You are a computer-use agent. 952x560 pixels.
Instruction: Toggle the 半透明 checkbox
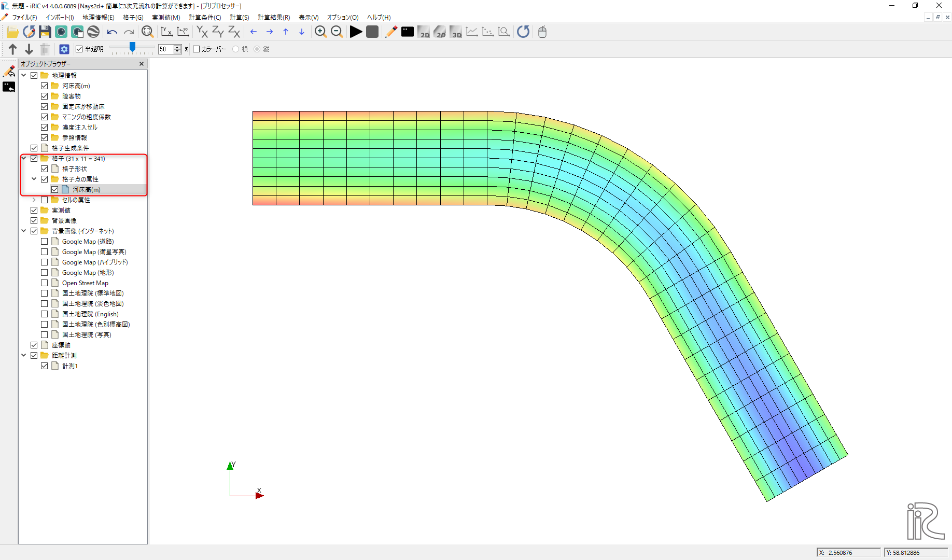tap(79, 49)
